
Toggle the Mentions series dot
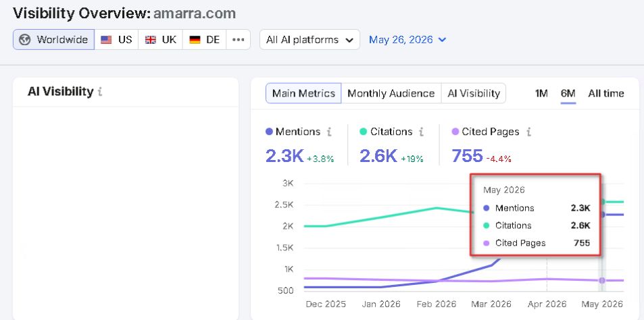(270, 132)
